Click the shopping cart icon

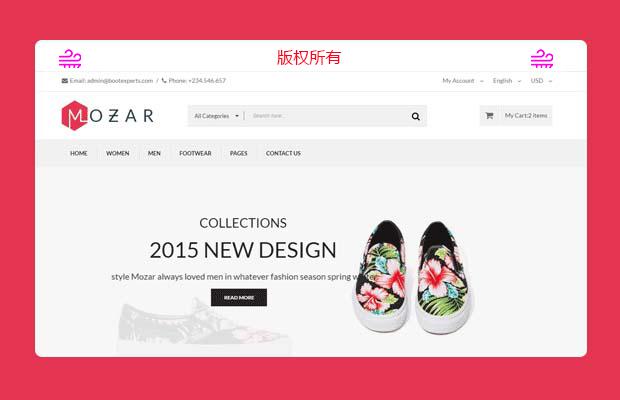coord(489,115)
